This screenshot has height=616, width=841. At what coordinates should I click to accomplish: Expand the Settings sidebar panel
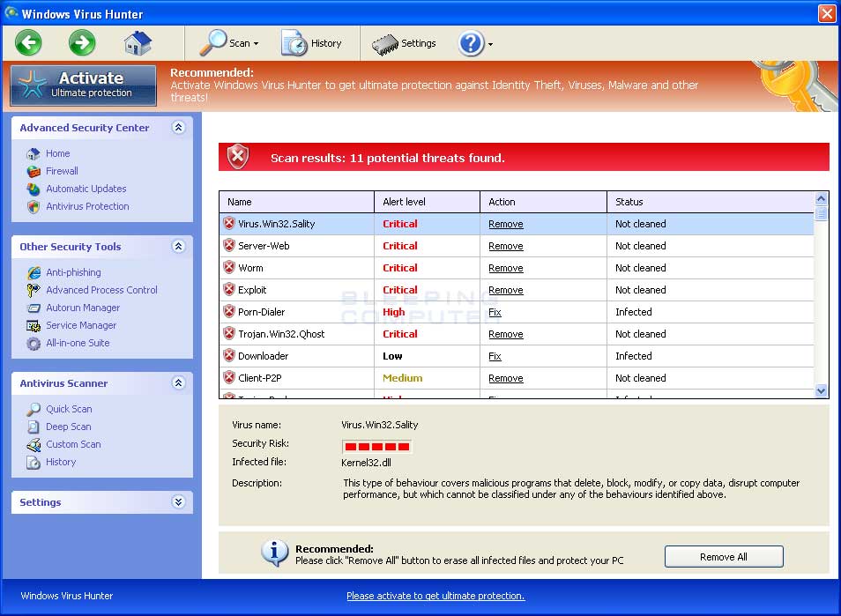pyautogui.click(x=179, y=502)
